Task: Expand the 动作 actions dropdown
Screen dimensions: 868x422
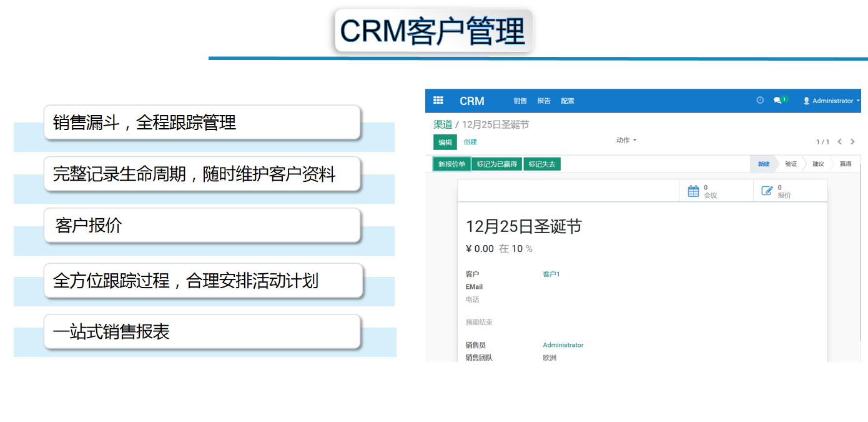Action: point(626,140)
